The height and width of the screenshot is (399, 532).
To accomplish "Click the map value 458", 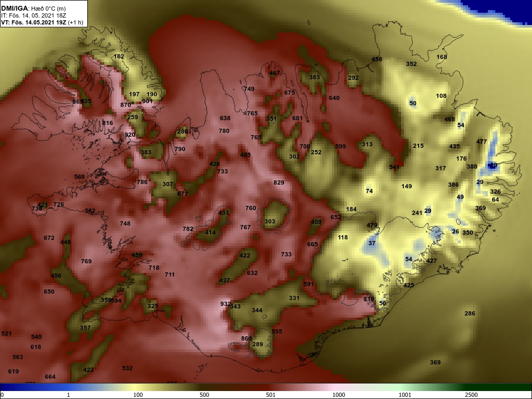I will (x=377, y=59).
